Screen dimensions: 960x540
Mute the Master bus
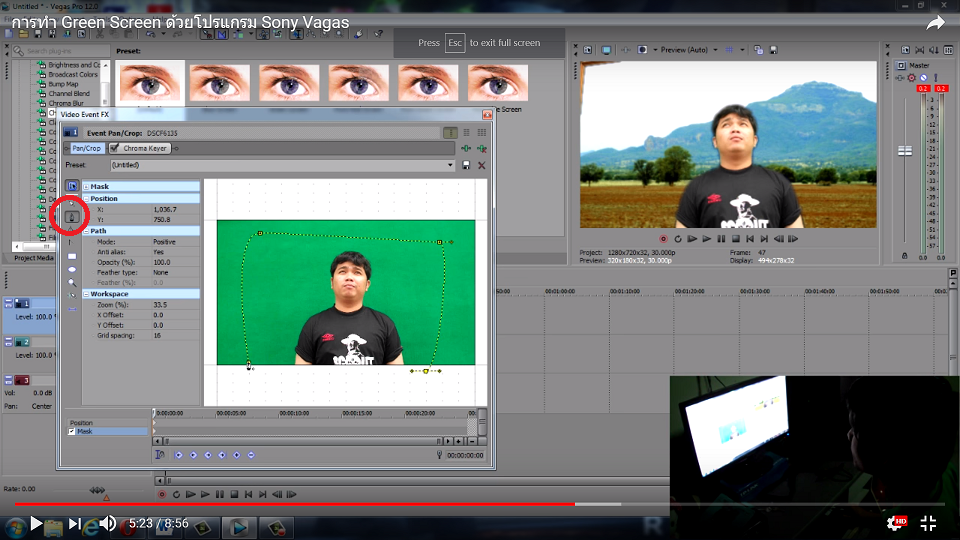click(x=923, y=78)
